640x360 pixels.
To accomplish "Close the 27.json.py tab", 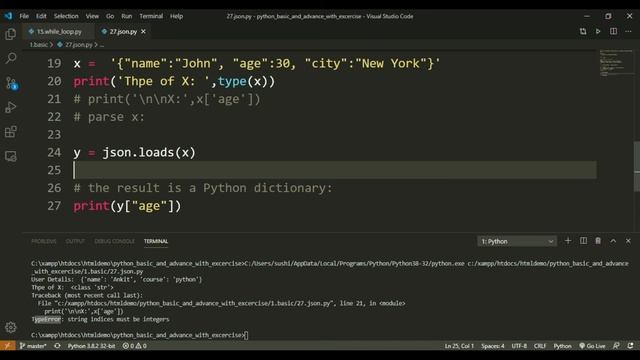I will (143, 31).
